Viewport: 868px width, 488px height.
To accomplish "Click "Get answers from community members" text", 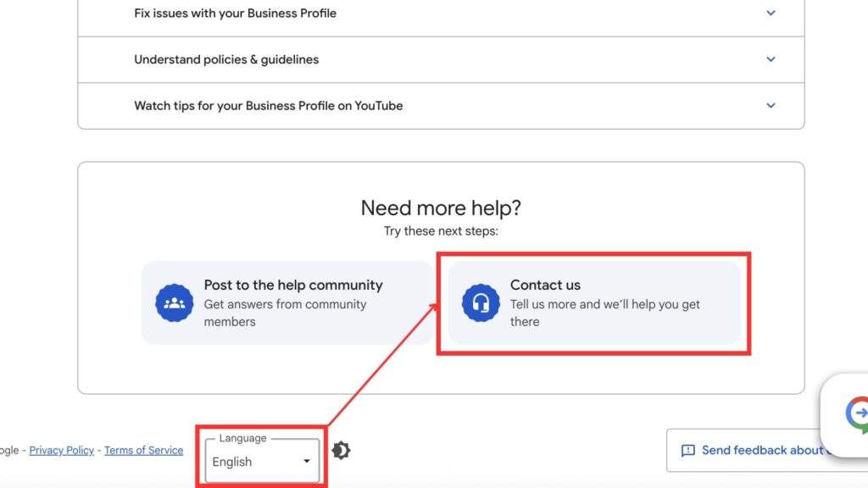I will pos(285,313).
